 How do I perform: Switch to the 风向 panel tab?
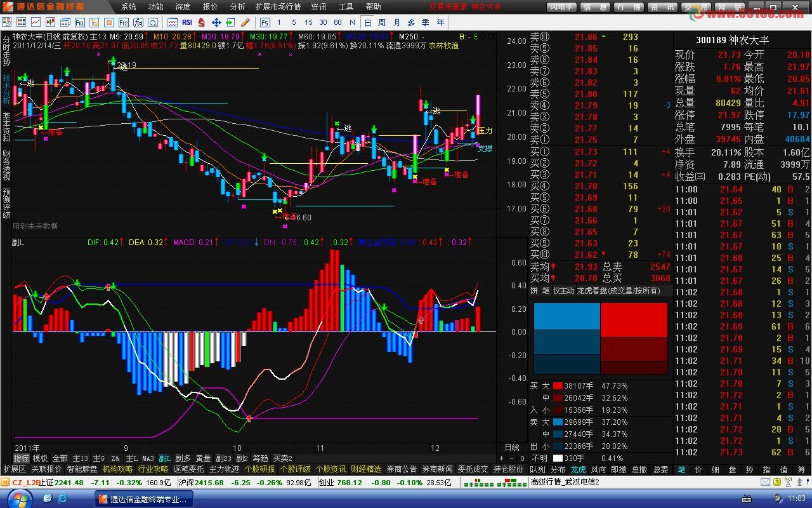point(598,469)
